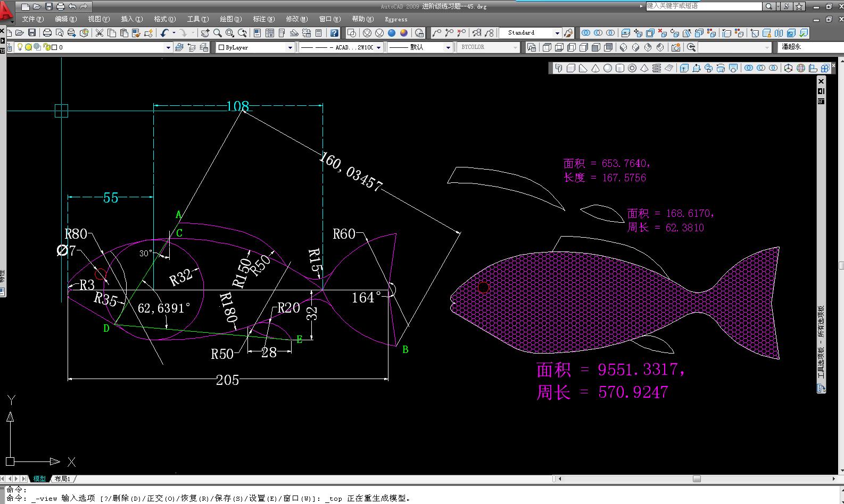This screenshot has height=504, width=844.
Task: Select the Box tool in the modeling toolbar
Action: [x=571, y=68]
